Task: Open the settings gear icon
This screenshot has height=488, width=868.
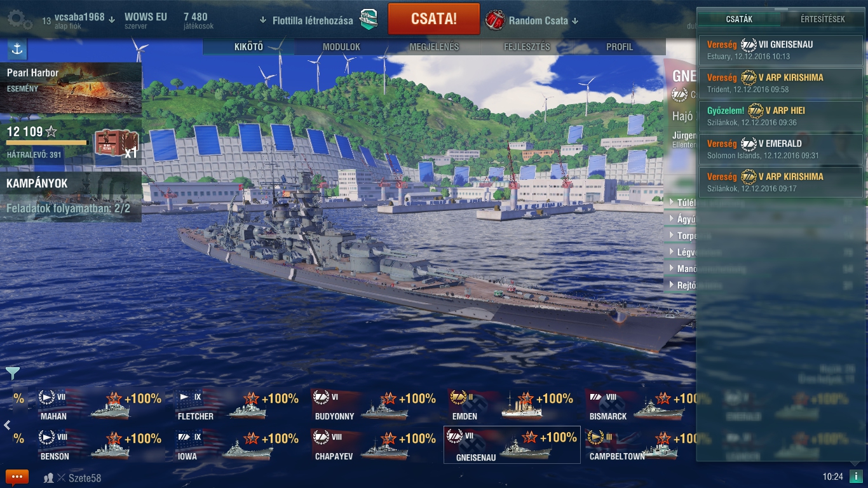Action: click(x=19, y=20)
